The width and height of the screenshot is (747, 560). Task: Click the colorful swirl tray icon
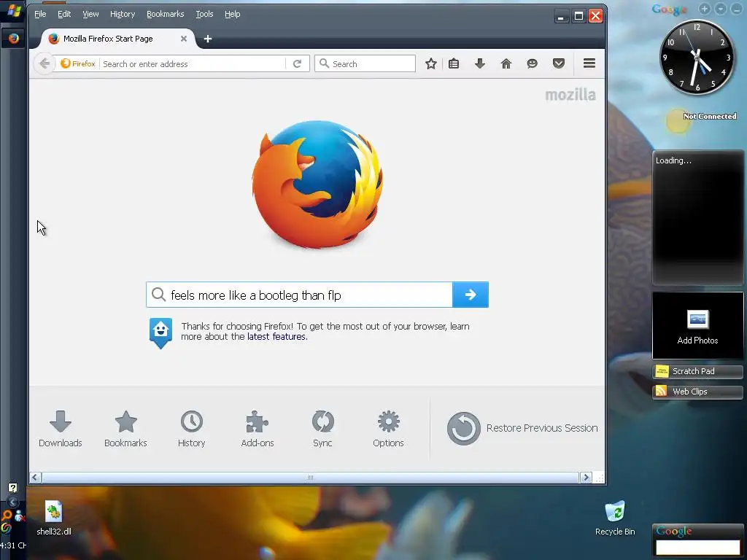(x=6, y=528)
